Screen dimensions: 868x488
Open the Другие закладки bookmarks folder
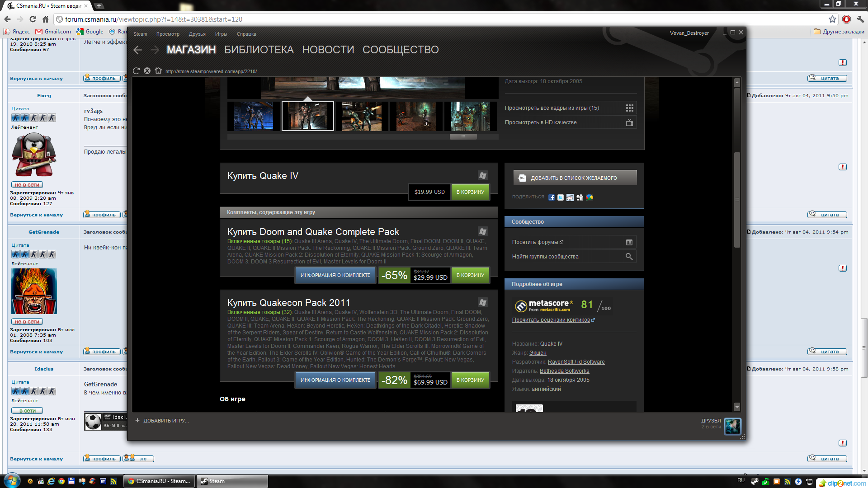[x=839, y=32]
